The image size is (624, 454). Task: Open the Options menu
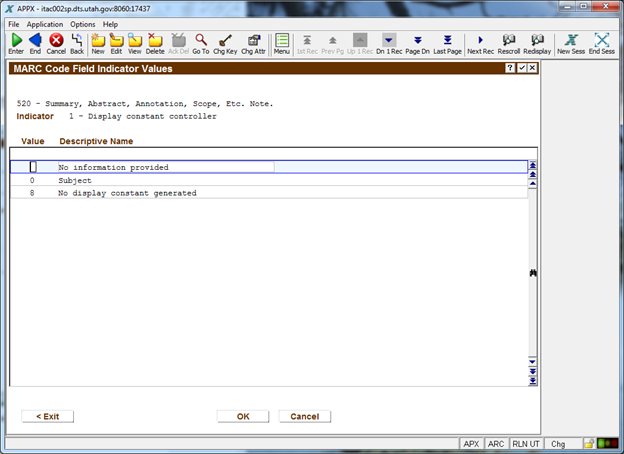(x=83, y=24)
